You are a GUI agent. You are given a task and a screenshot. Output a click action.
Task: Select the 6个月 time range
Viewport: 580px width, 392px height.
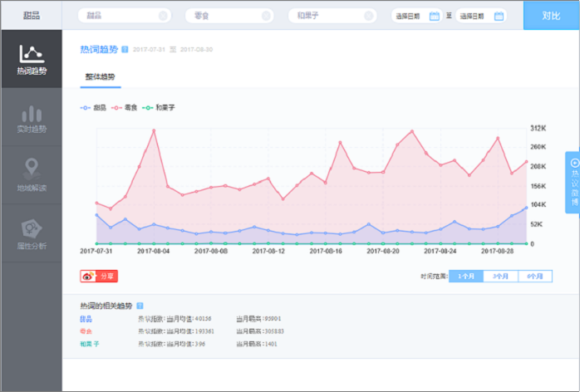(535, 276)
